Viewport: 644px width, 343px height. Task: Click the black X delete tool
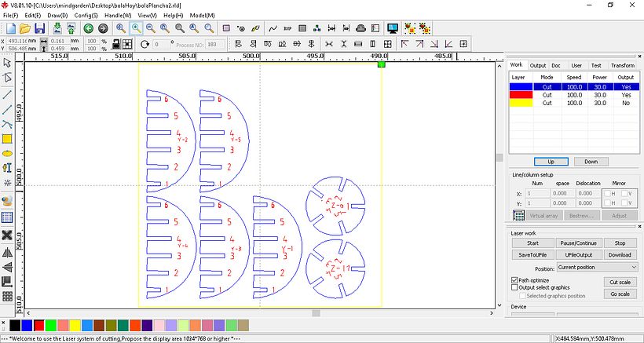click(x=7, y=235)
